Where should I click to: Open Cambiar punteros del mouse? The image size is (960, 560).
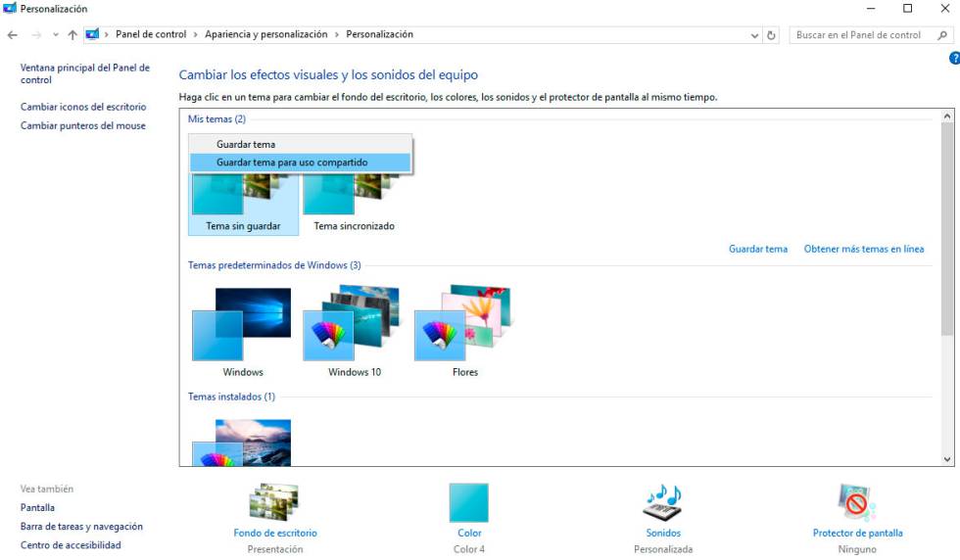coord(83,125)
